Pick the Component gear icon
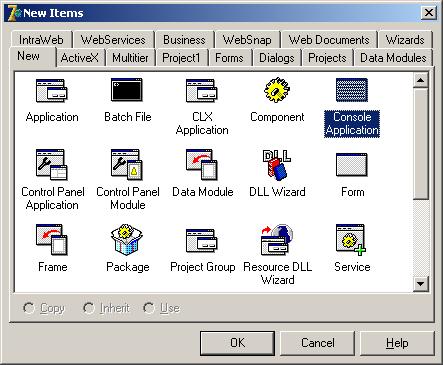Screen dimensions: 443x365 277,90
